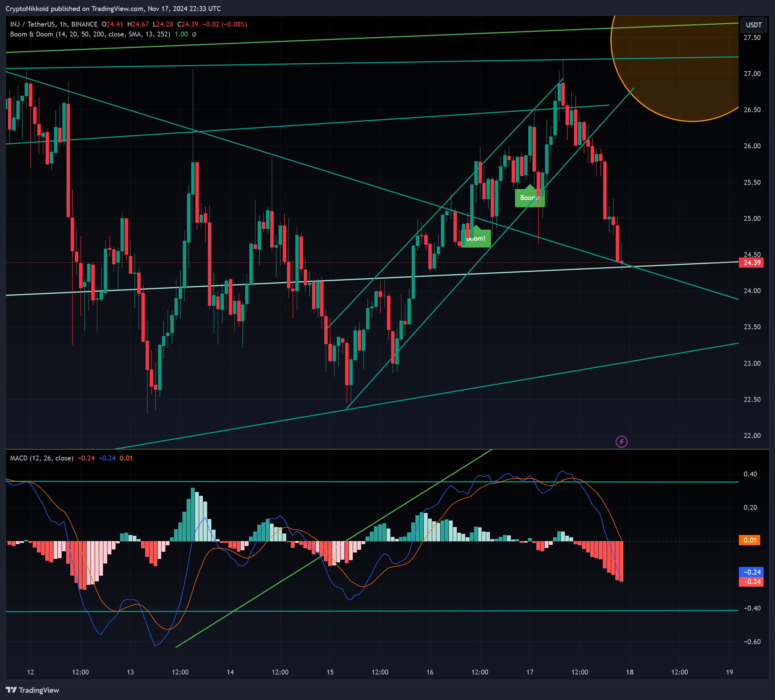
Task: Click the orange 0.01 MACD value tag
Action: [x=750, y=540]
